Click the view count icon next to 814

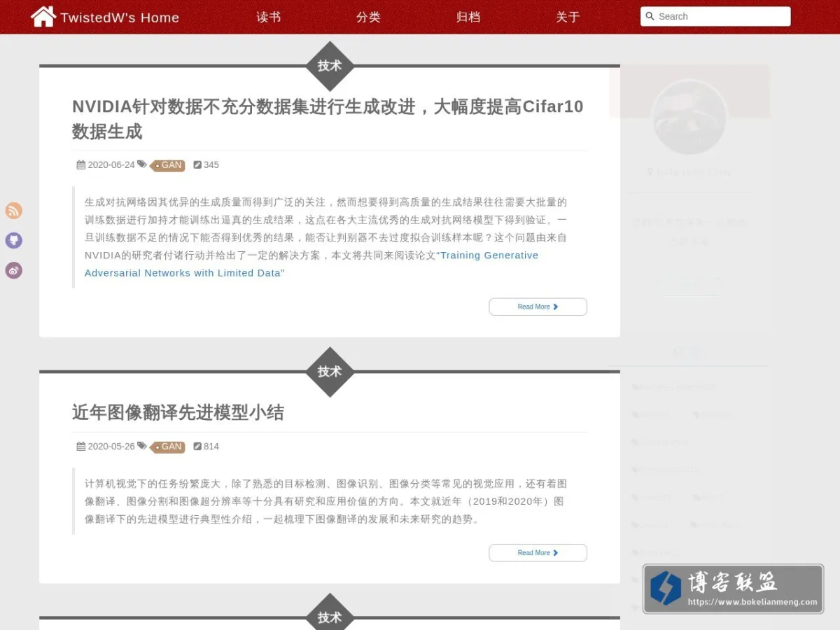coord(197,447)
